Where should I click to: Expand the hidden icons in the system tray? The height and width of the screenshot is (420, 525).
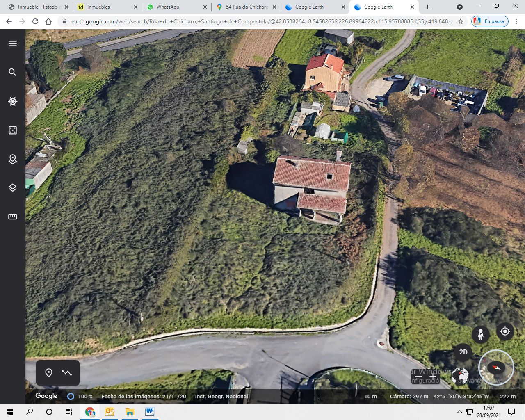click(460, 411)
